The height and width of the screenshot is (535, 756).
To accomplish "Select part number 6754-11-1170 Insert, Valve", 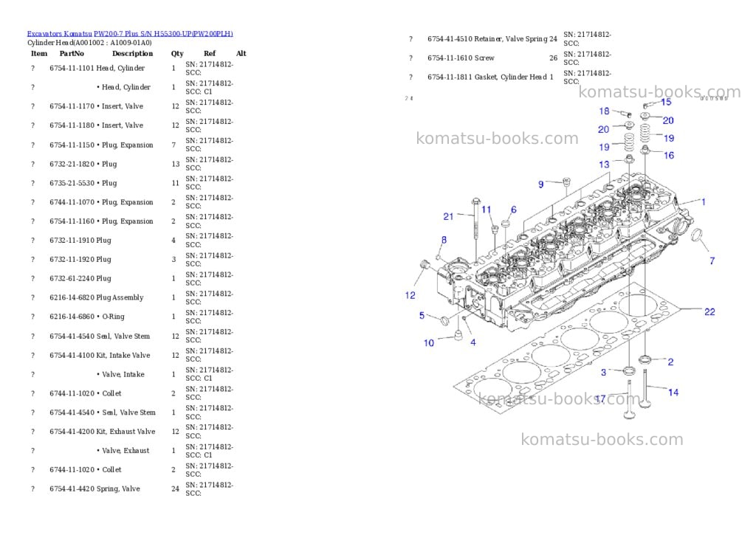I will point(97,106).
